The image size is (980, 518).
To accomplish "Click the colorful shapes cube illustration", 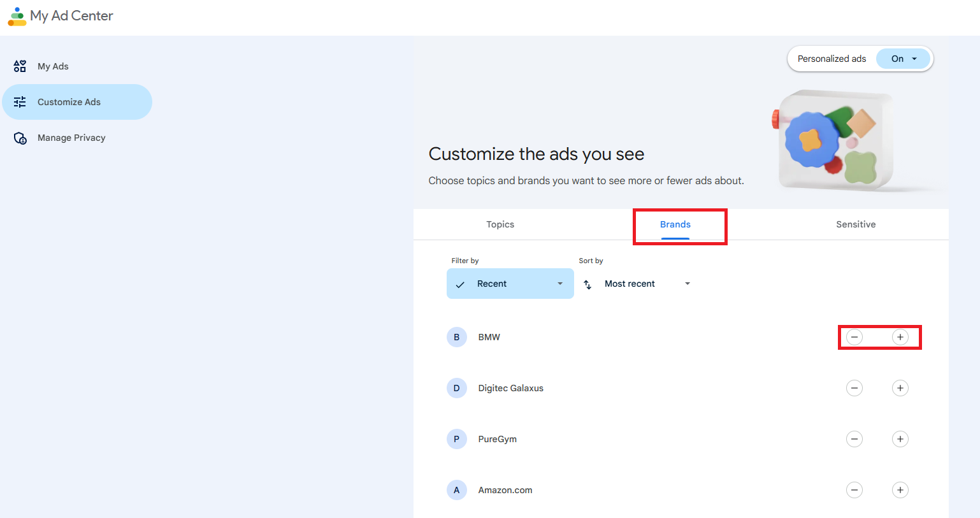I will 835,140.
